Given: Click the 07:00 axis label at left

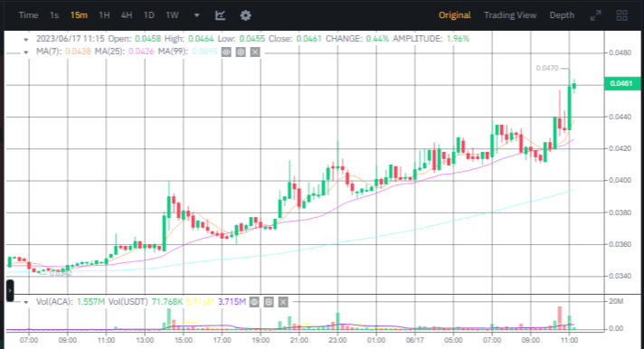Looking at the screenshot, I should (29, 340).
